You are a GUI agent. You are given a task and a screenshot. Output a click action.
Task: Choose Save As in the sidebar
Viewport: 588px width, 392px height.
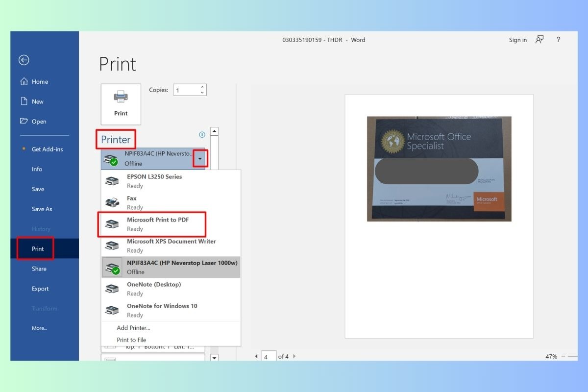tap(42, 209)
